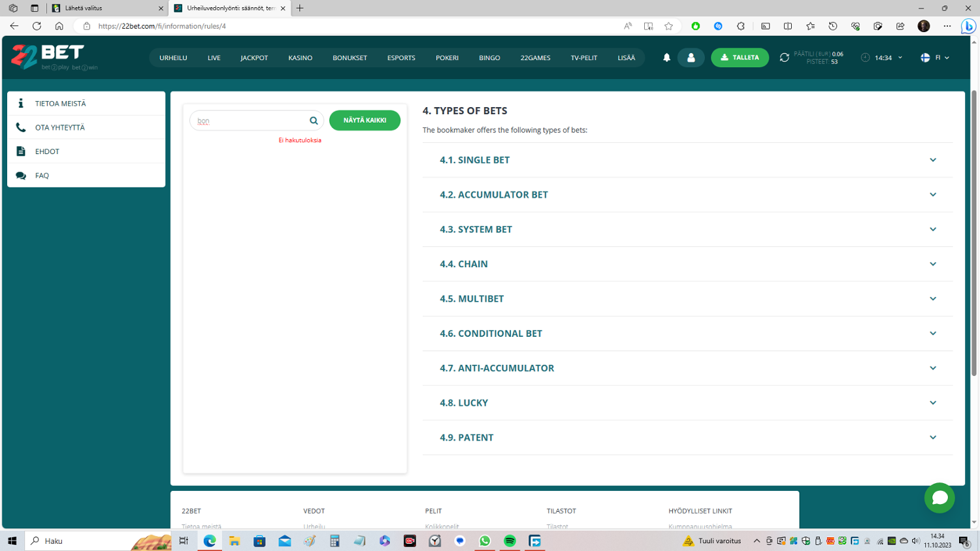This screenshot has width=980, height=551.
Task: Open the 14:34 time zone dropdown
Action: [883, 57]
